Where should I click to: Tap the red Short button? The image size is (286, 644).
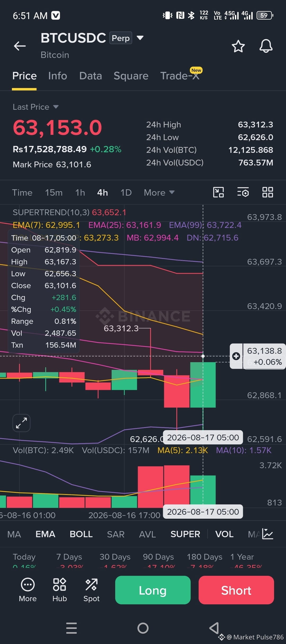click(236, 590)
